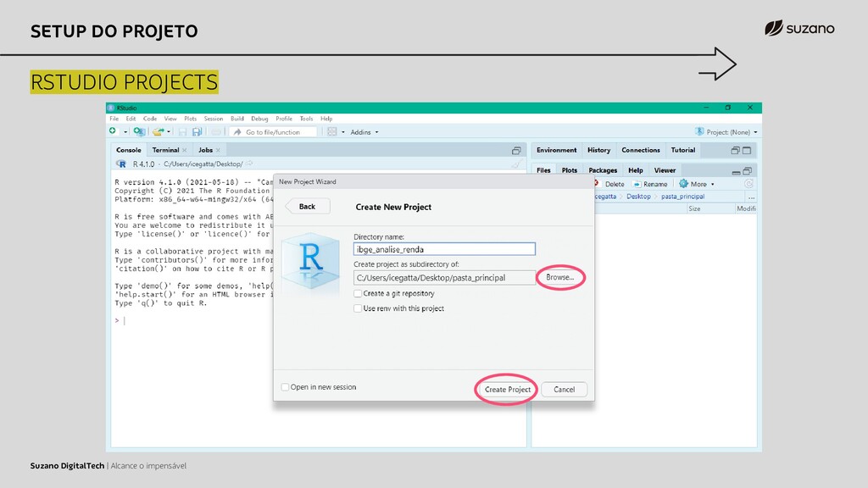Click the Open File folder icon
868x488 pixels.
point(159,131)
